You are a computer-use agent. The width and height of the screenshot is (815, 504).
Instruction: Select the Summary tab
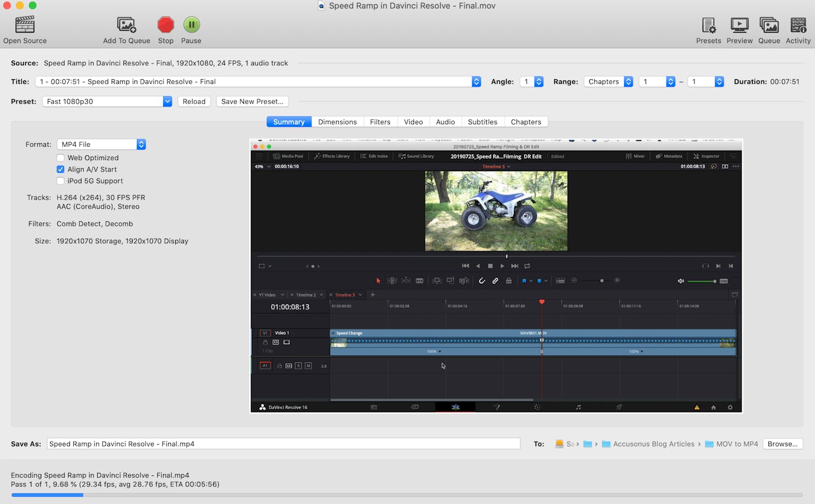click(x=289, y=122)
